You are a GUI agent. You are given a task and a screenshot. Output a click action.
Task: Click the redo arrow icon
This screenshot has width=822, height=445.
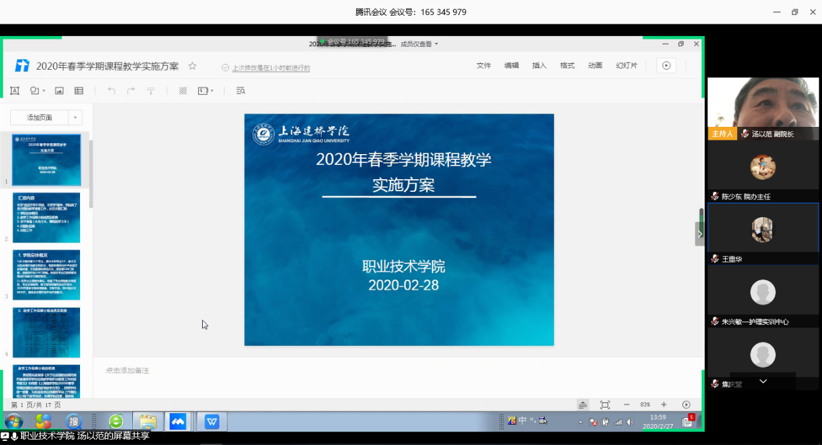click(131, 91)
